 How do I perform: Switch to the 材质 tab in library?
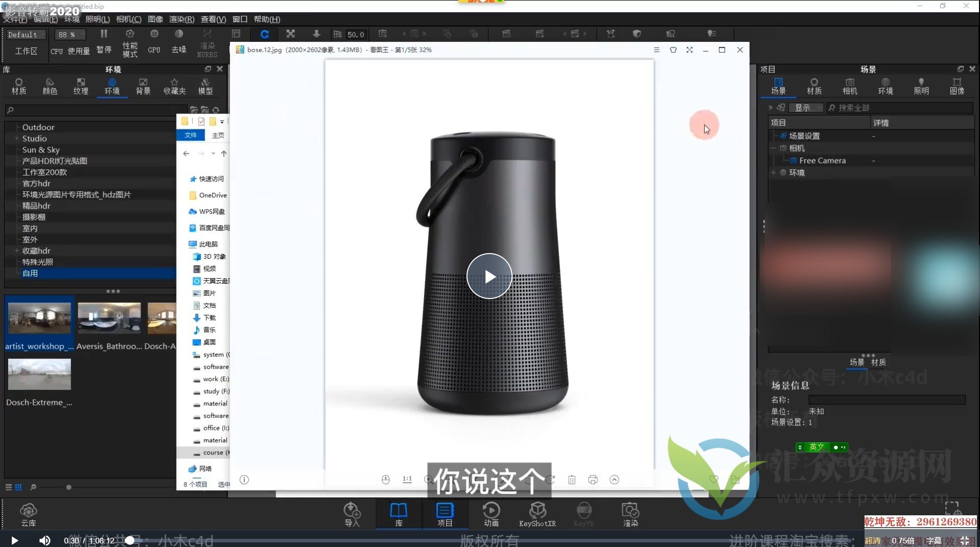pos(19,86)
